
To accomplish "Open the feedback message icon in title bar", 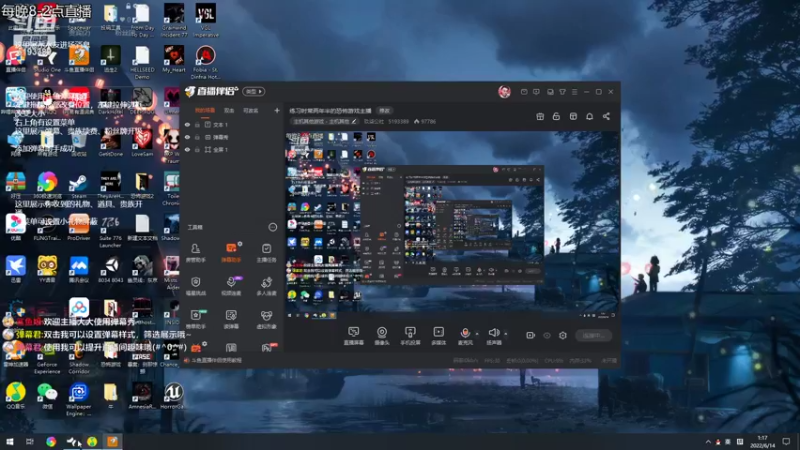I will tap(536, 92).
